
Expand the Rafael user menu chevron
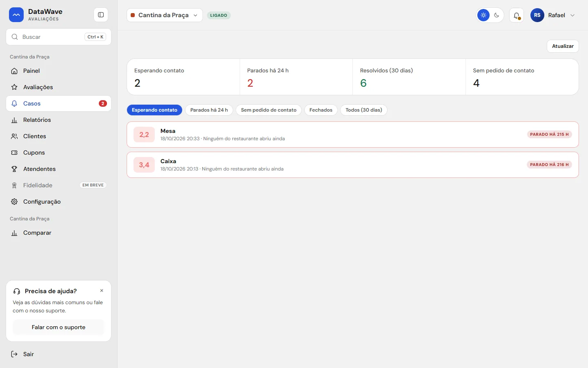click(x=572, y=15)
